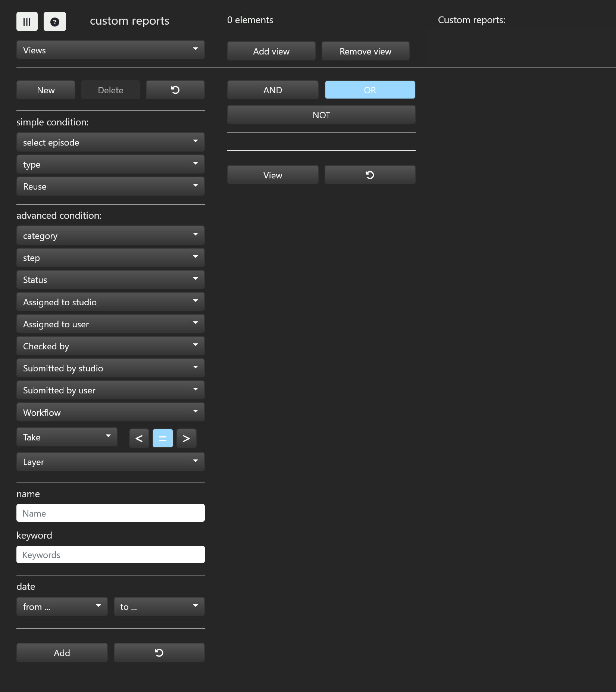This screenshot has width=616, height=692.
Task: Expand the select episode dropdown
Action: 110,142
